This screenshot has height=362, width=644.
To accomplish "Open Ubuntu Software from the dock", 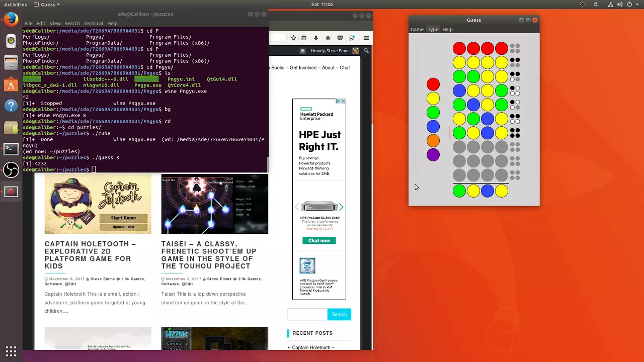I will tap(11, 84).
